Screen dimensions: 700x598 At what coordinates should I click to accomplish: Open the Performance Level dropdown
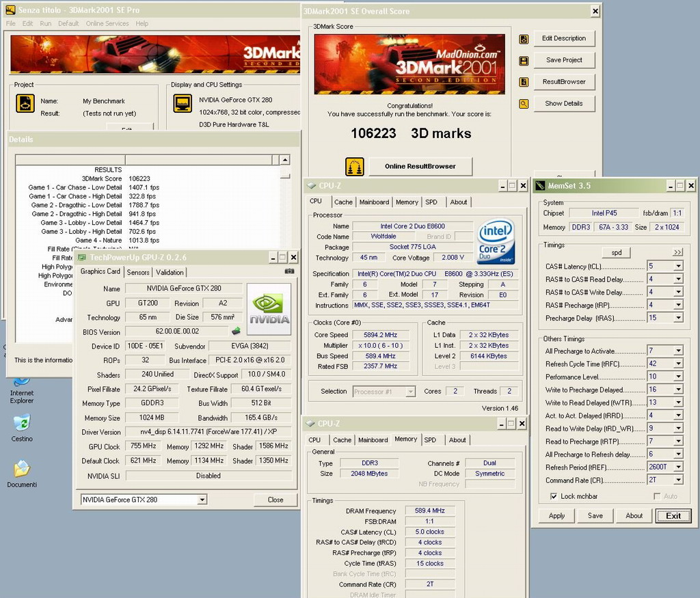[678, 377]
